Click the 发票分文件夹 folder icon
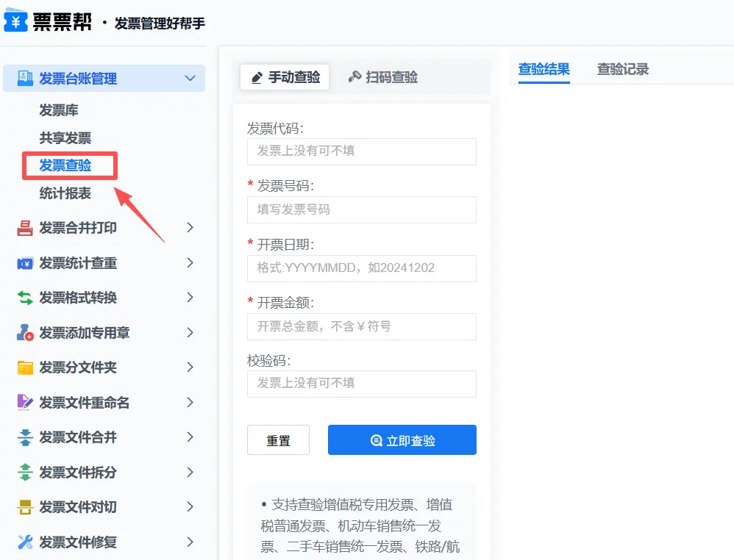Image resolution: width=734 pixels, height=560 pixels. point(25,367)
